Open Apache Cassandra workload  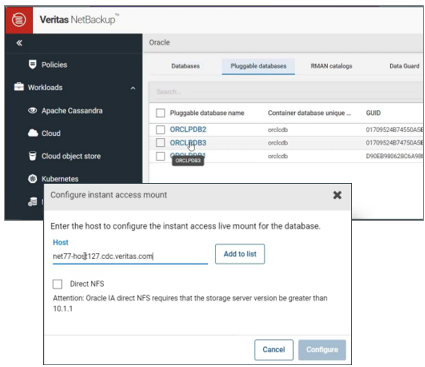click(x=72, y=111)
